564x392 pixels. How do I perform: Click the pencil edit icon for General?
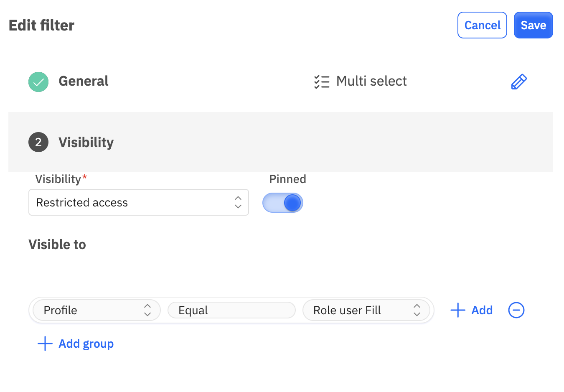[519, 82]
